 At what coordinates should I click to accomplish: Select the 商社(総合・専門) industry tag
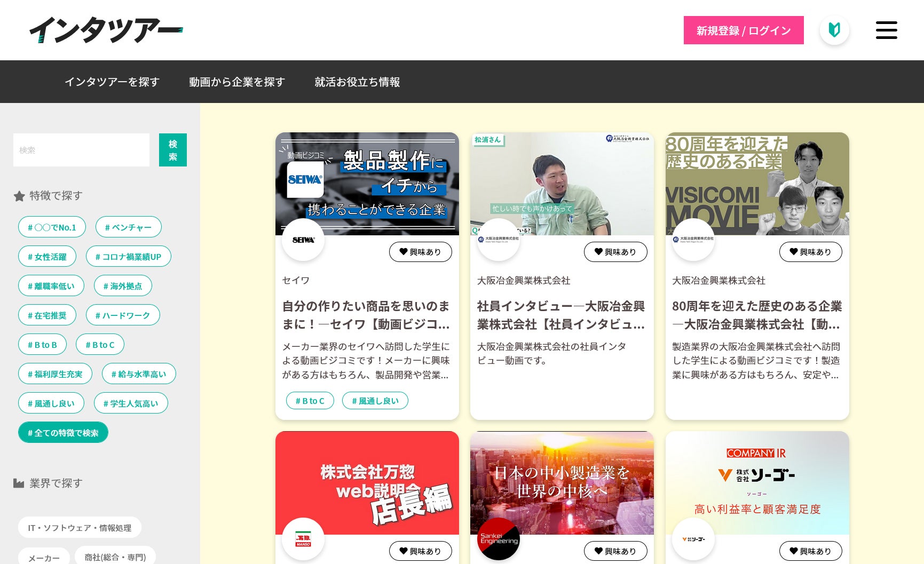pyautogui.click(x=115, y=557)
